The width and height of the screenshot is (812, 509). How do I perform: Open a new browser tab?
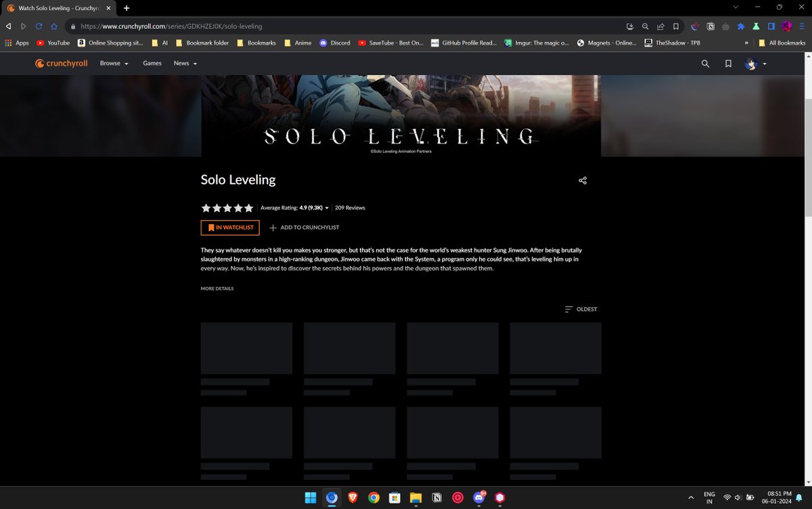coord(127,7)
